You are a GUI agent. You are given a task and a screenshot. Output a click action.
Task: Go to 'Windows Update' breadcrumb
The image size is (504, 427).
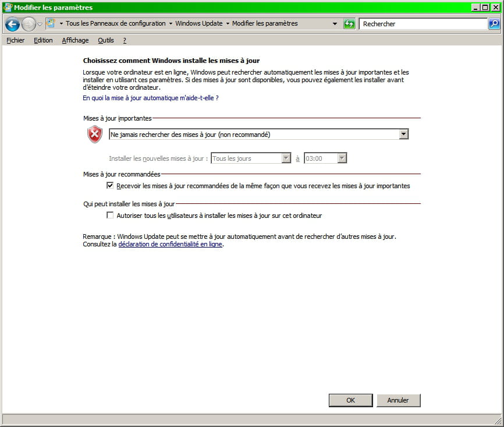tap(199, 23)
